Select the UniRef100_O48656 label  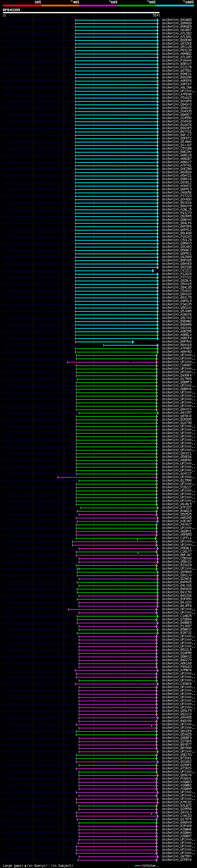[x=177, y=192]
